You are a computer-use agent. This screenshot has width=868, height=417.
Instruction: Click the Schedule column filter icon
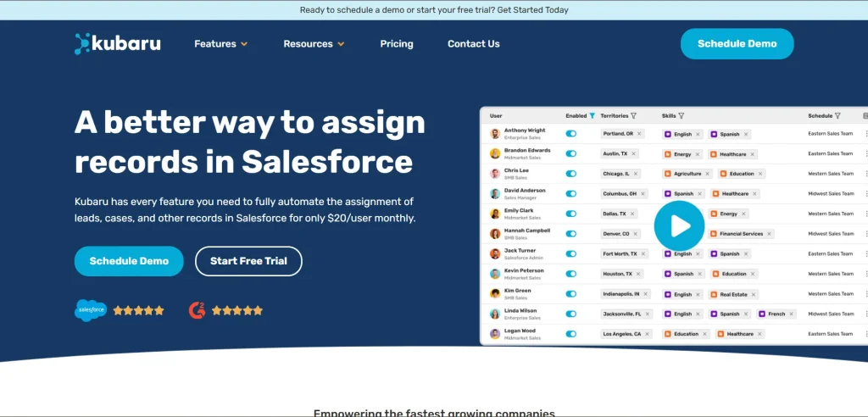837,116
